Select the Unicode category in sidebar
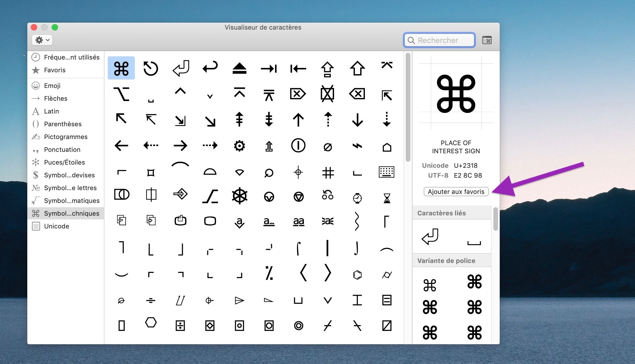The image size is (635, 364). point(57,226)
